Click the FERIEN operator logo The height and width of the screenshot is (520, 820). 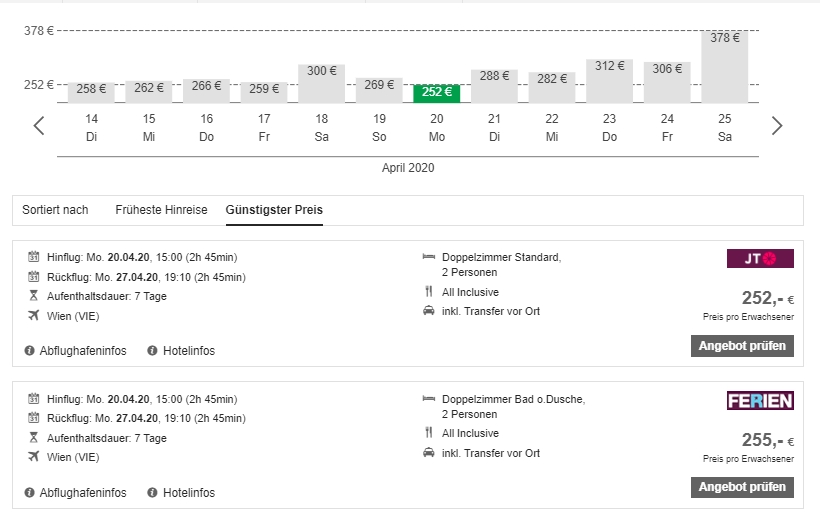[x=760, y=401]
